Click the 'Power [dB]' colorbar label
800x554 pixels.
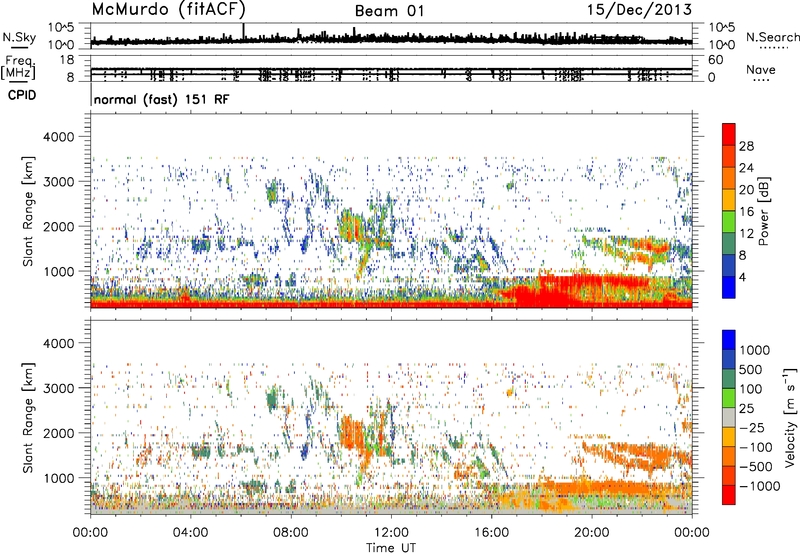(x=764, y=211)
